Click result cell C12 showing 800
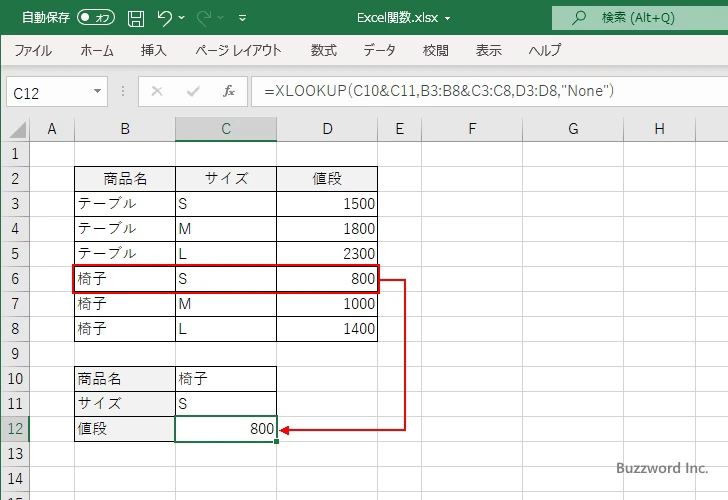 226,429
